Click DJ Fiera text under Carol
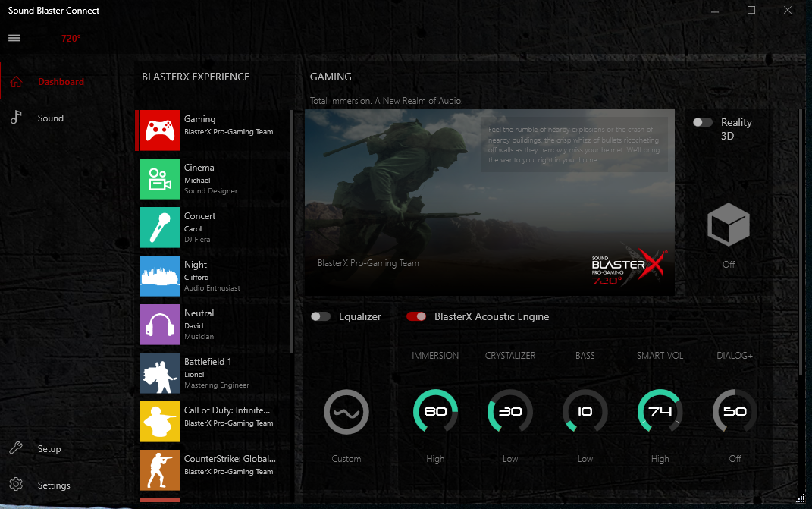 click(x=197, y=240)
